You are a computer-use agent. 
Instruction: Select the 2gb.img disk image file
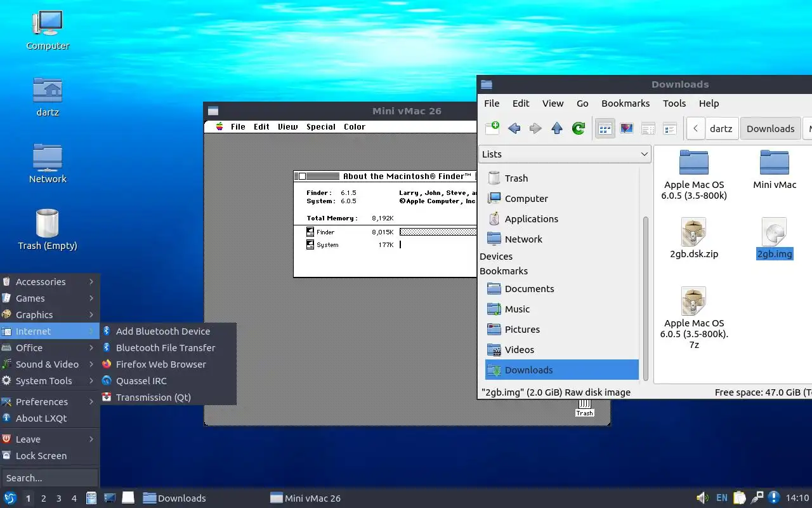(775, 238)
